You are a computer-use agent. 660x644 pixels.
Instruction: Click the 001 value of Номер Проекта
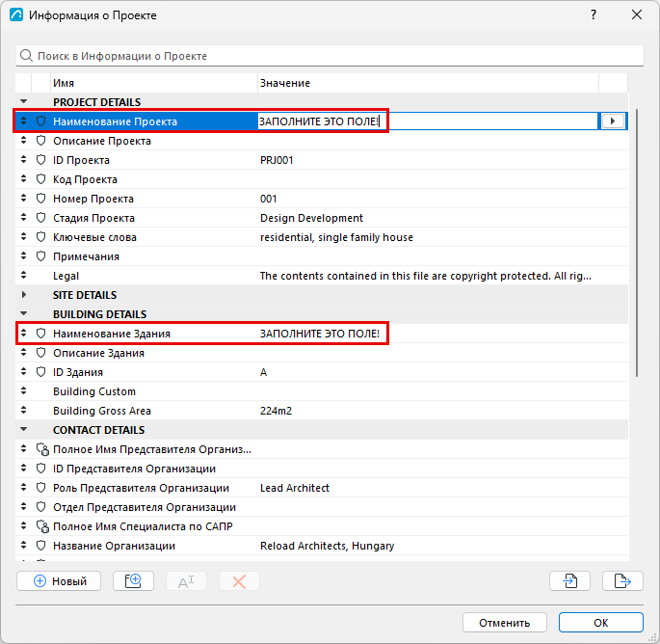click(268, 199)
